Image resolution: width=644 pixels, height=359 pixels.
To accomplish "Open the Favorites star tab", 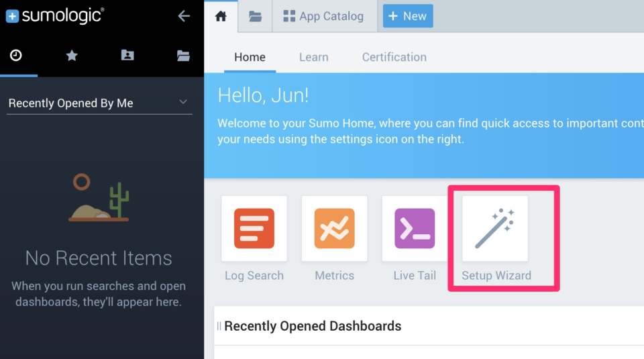I will click(72, 55).
